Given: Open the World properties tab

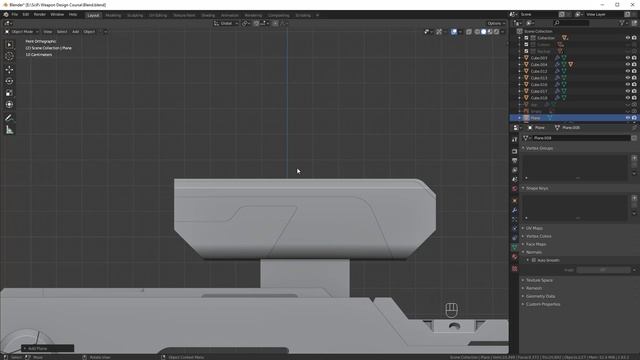Looking at the screenshot, I should click(x=514, y=189).
